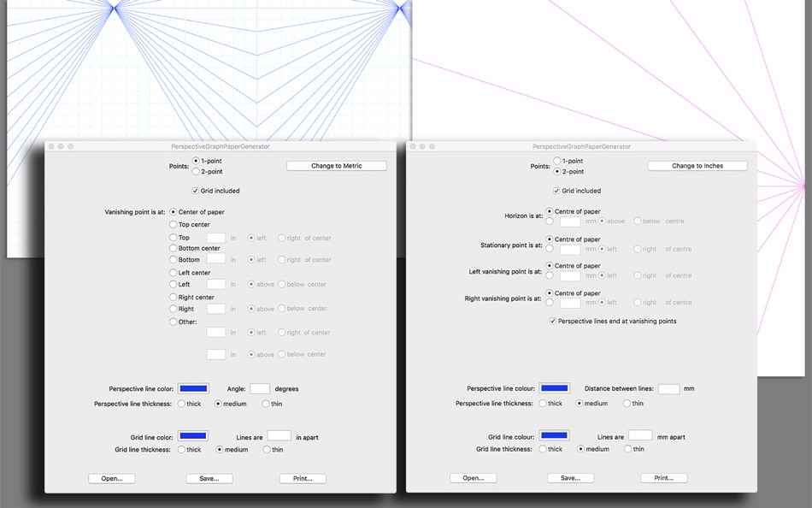Open Grid line color swatch in left window
The height and width of the screenshot is (508, 812).
tap(193, 436)
